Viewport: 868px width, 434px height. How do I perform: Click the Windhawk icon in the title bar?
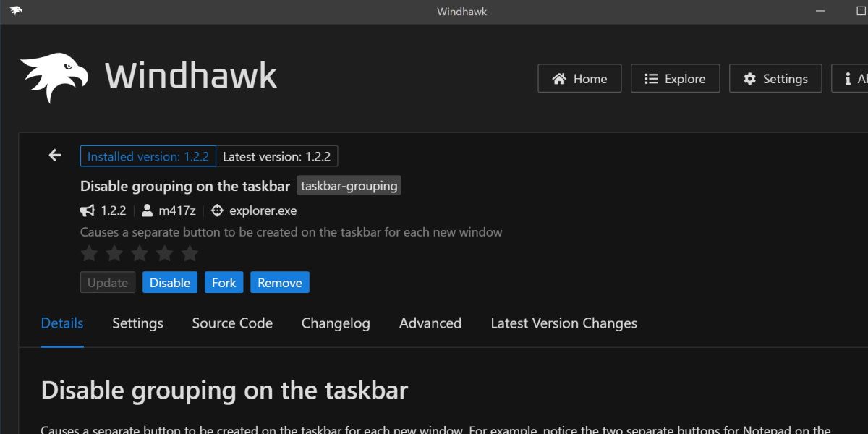coord(16,11)
